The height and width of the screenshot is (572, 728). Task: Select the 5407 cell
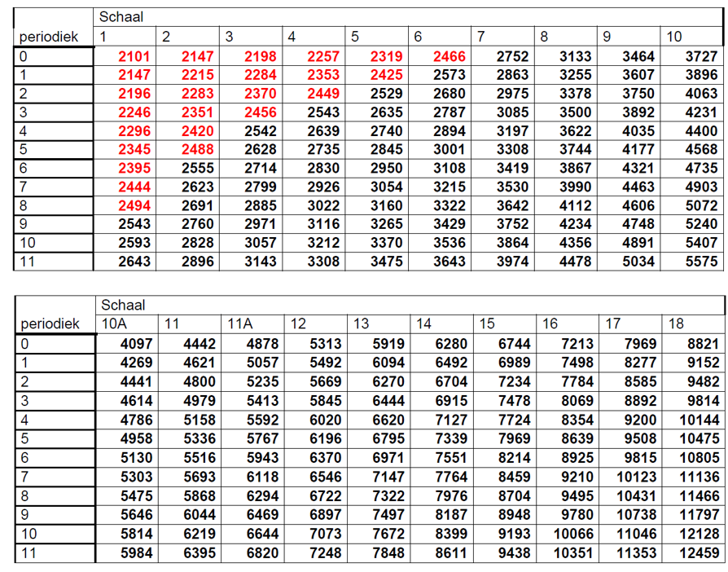[702, 243]
